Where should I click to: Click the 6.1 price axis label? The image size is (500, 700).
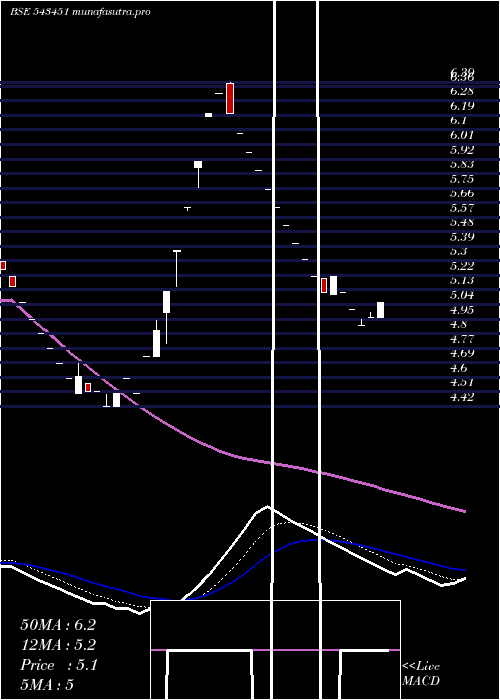click(x=458, y=120)
